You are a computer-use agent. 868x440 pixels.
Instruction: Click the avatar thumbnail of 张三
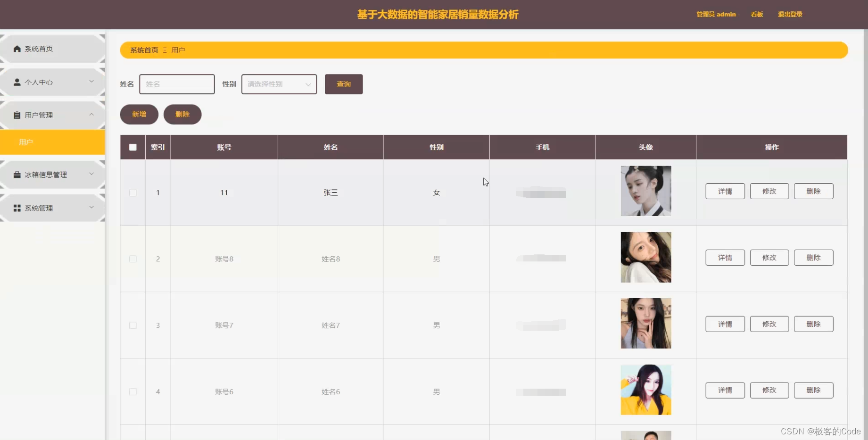coord(646,191)
